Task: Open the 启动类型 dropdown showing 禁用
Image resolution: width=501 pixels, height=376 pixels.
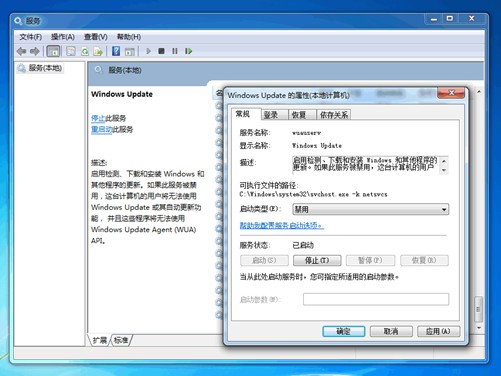Action: point(370,209)
